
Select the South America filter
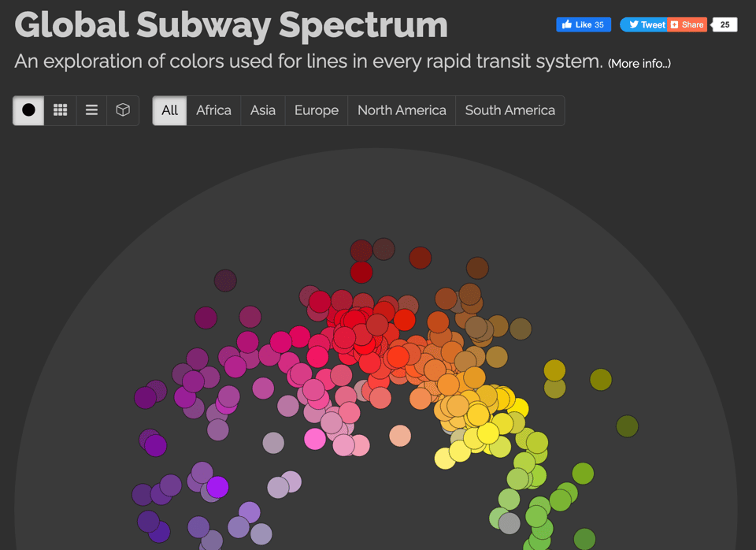510,110
